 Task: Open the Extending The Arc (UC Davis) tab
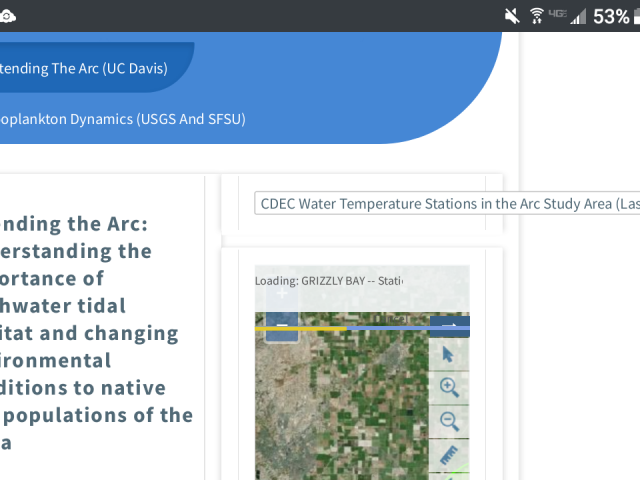click(x=84, y=68)
